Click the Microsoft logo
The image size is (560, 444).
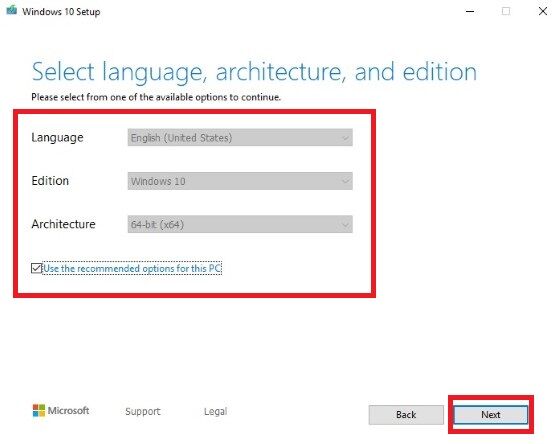61,410
